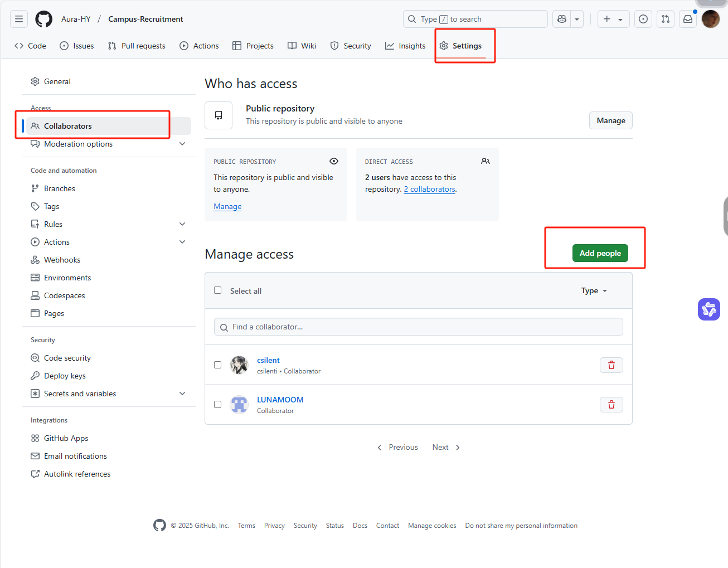Open the Campus-Recruitment repository breadcrumb
728x568 pixels.
pyautogui.click(x=145, y=19)
